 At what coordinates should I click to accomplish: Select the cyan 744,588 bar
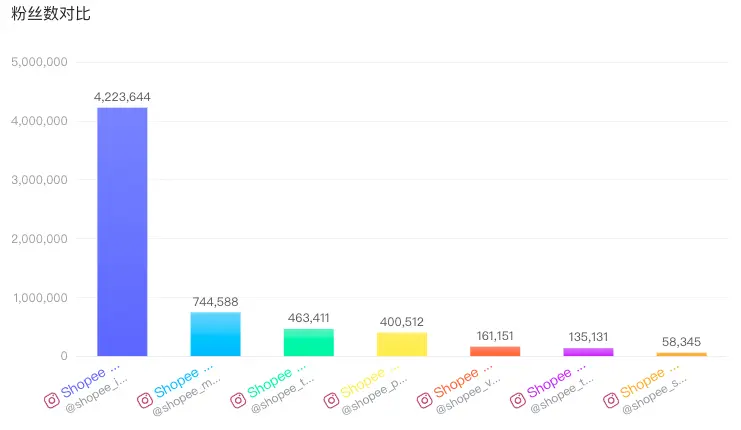pos(215,334)
